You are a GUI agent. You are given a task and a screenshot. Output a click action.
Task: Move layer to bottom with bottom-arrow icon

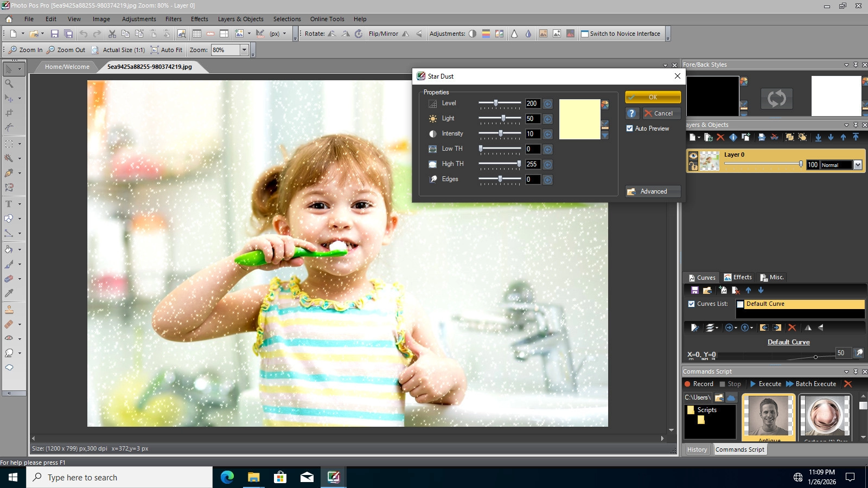tap(818, 137)
